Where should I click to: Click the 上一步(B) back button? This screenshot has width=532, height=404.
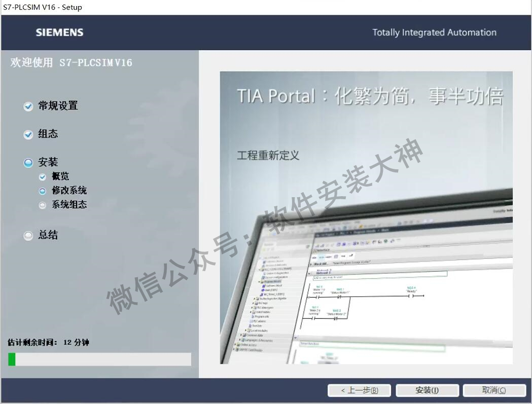359,390
